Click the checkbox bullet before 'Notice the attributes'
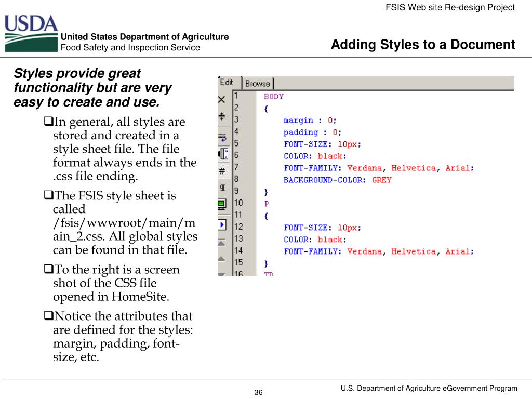 point(48,315)
